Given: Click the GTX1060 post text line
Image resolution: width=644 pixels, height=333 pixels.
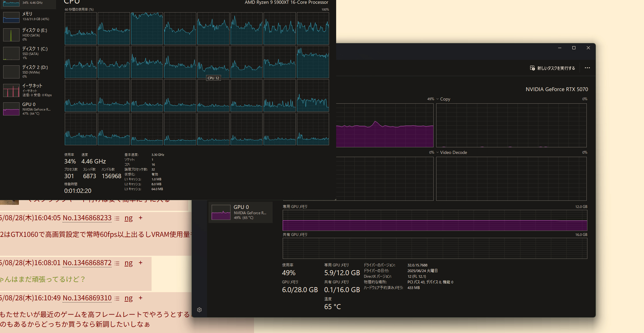Looking at the screenshot, I should (x=96, y=234).
